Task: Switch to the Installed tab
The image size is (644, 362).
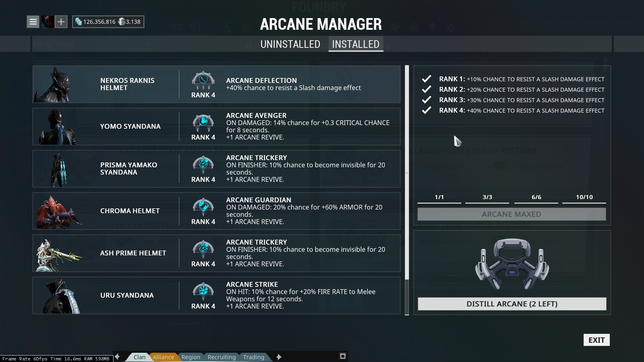Action: [x=356, y=44]
